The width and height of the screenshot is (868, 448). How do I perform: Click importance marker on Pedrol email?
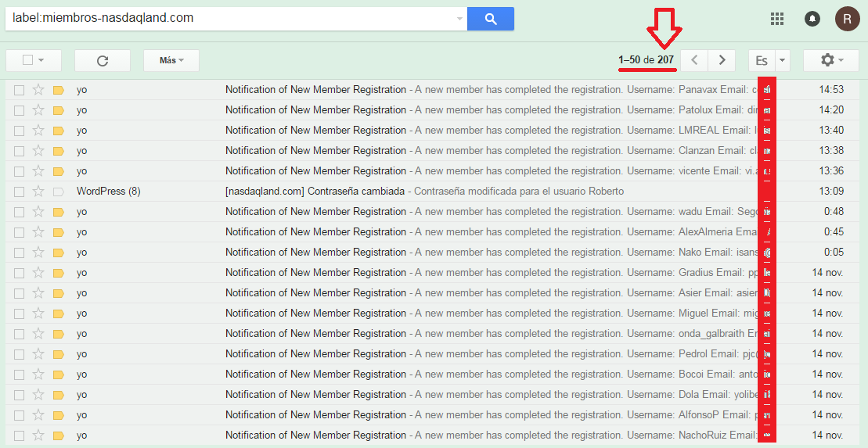[x=59, y=354]
